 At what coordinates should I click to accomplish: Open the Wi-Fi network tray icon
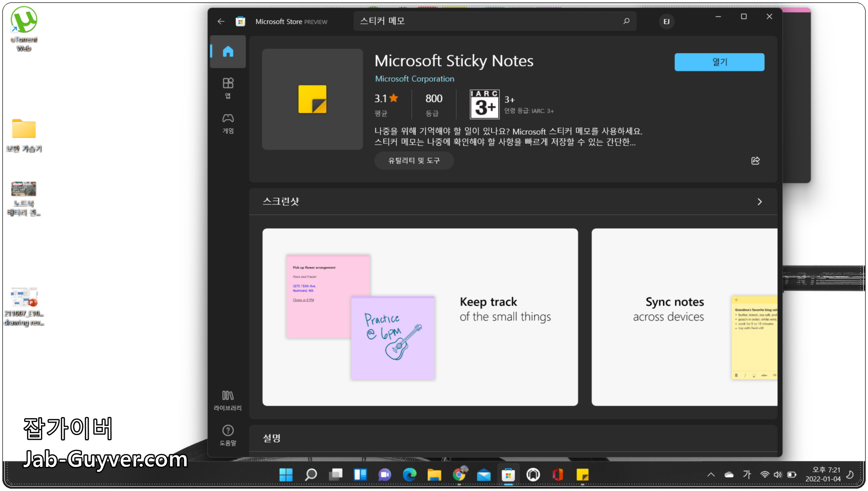point(764,475)
